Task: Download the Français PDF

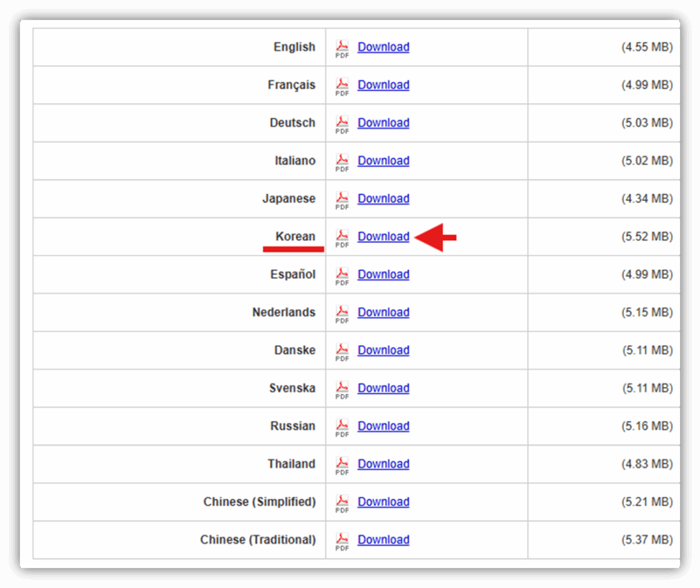Action: tap(383, 85)
